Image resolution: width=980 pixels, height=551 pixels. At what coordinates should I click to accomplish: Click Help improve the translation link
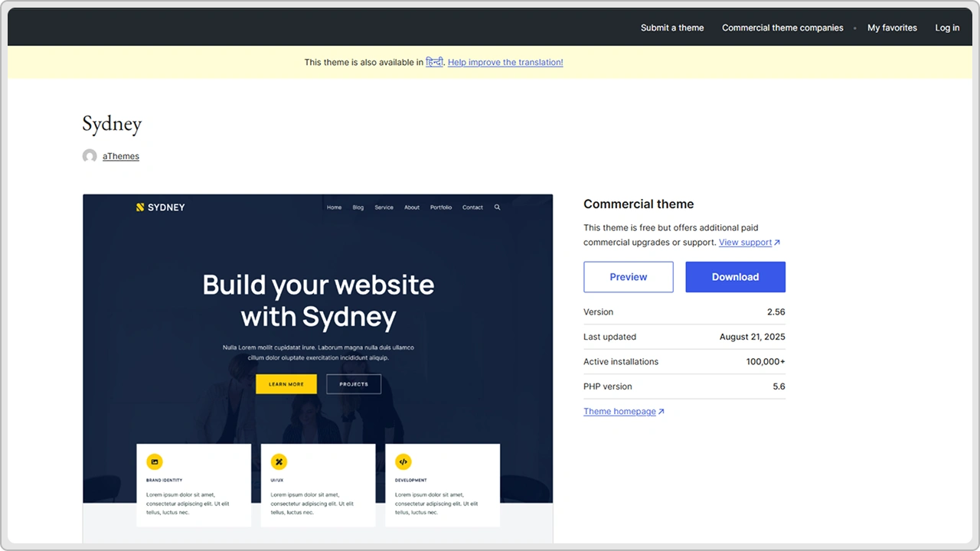coord(505,62)
